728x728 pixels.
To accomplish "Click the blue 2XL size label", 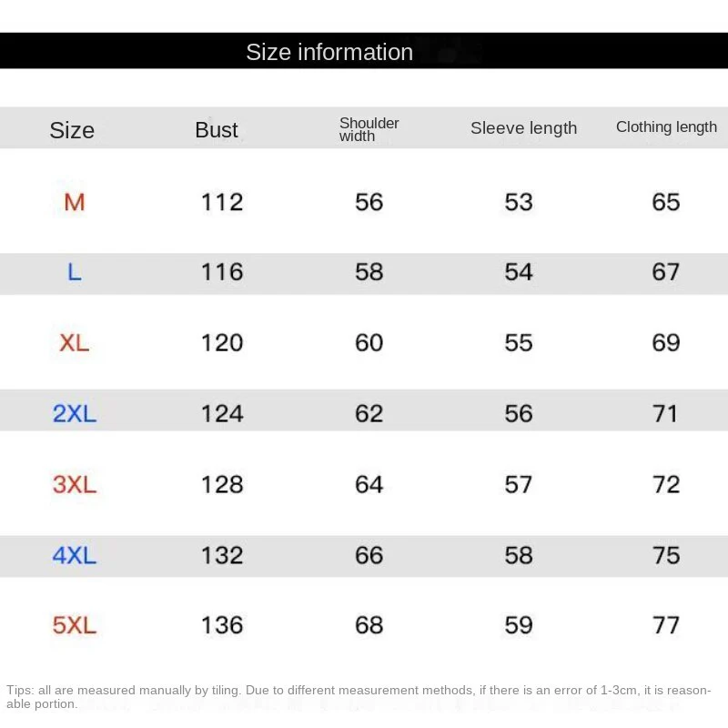I will [x=75, y=414].
